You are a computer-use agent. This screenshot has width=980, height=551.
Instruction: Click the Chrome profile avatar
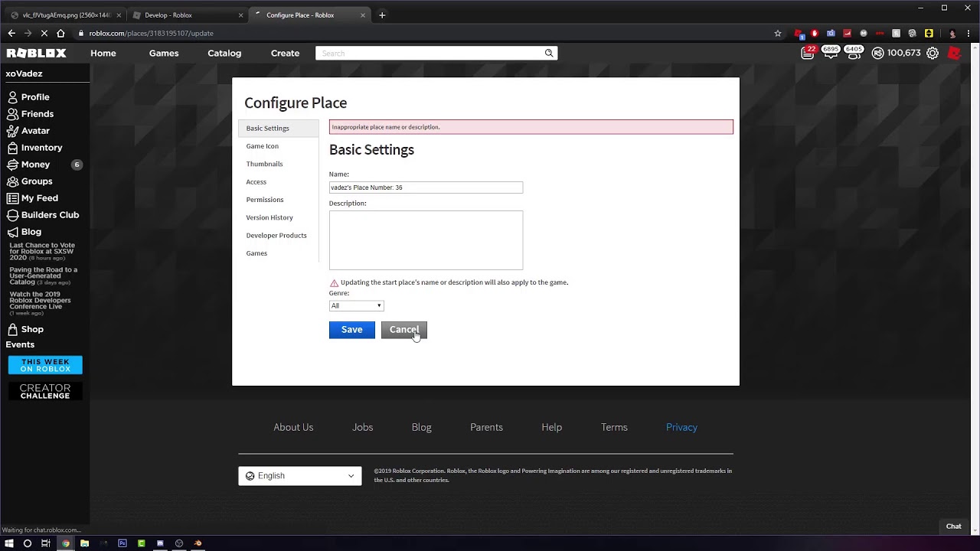[952, 34]
